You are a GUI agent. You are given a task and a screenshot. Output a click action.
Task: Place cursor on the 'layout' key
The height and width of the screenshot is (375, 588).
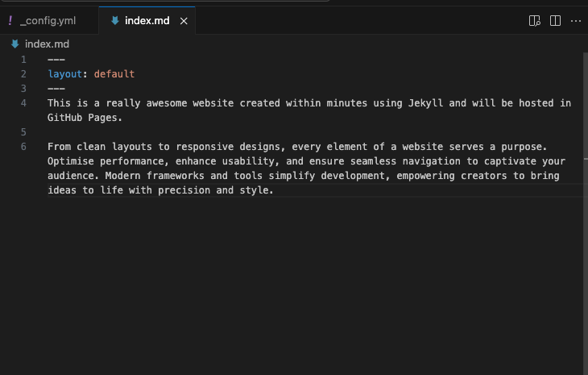point(65,74)
